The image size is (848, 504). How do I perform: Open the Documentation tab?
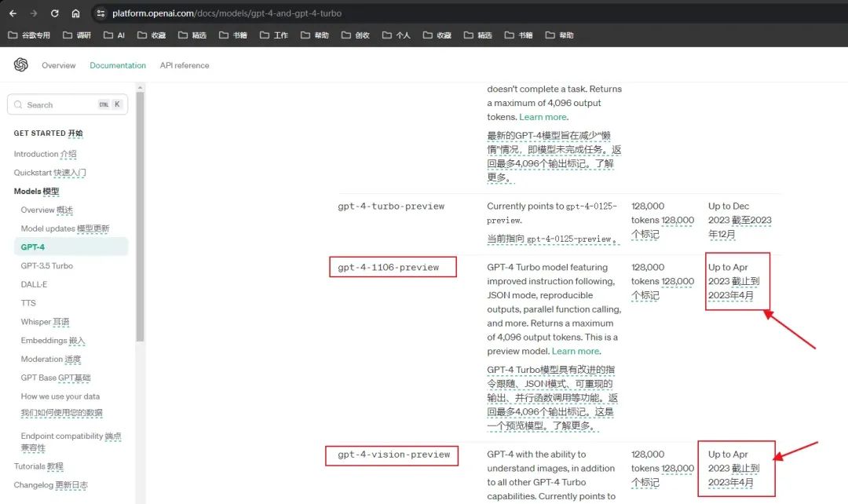pos(118,65)
